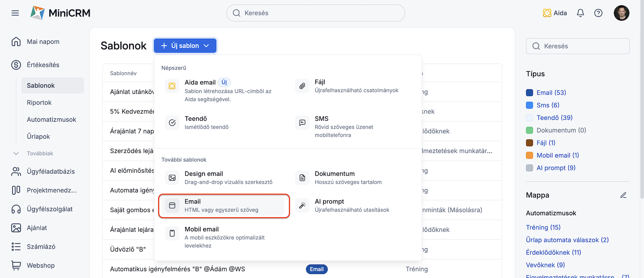The width and height of the screenshot is (644, 278).
Task: Filter by the Teendő (39) type
Action: [x=554, y=118]
